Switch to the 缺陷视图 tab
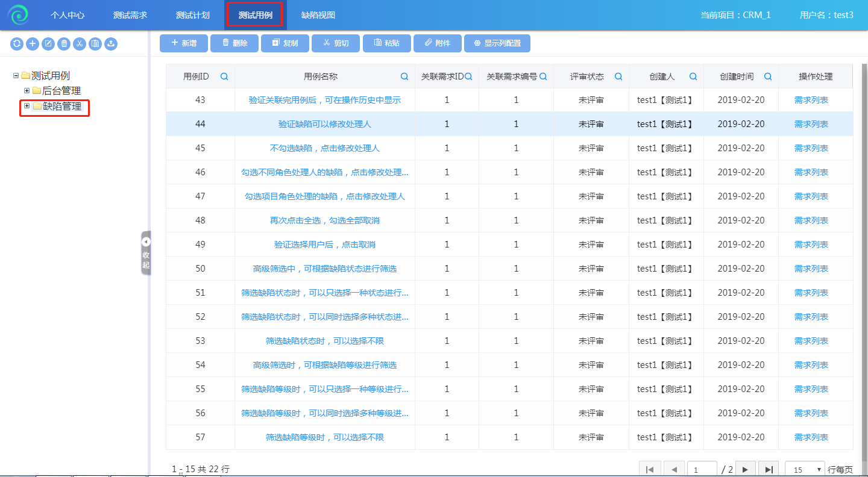 coord(318,15)
